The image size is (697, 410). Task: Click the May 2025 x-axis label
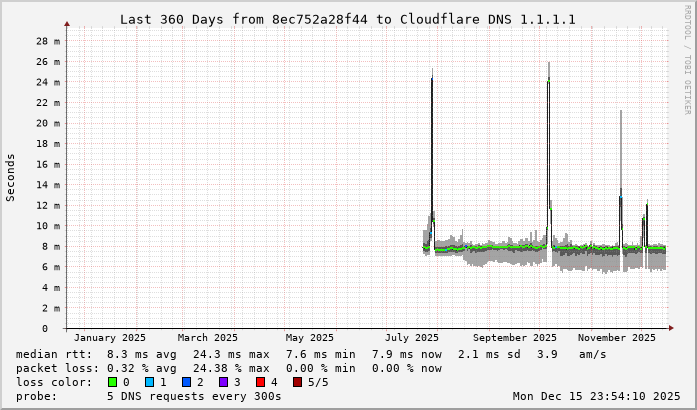coord(309,338)
